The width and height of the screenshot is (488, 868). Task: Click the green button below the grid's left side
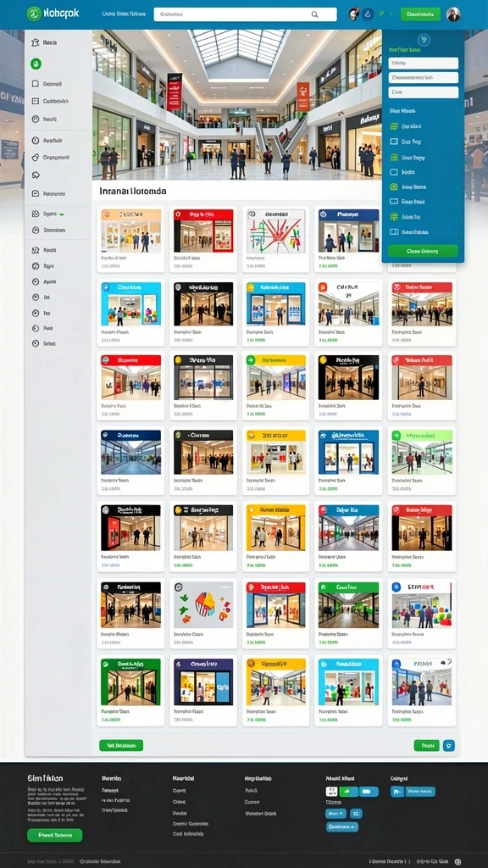(121, 745)
